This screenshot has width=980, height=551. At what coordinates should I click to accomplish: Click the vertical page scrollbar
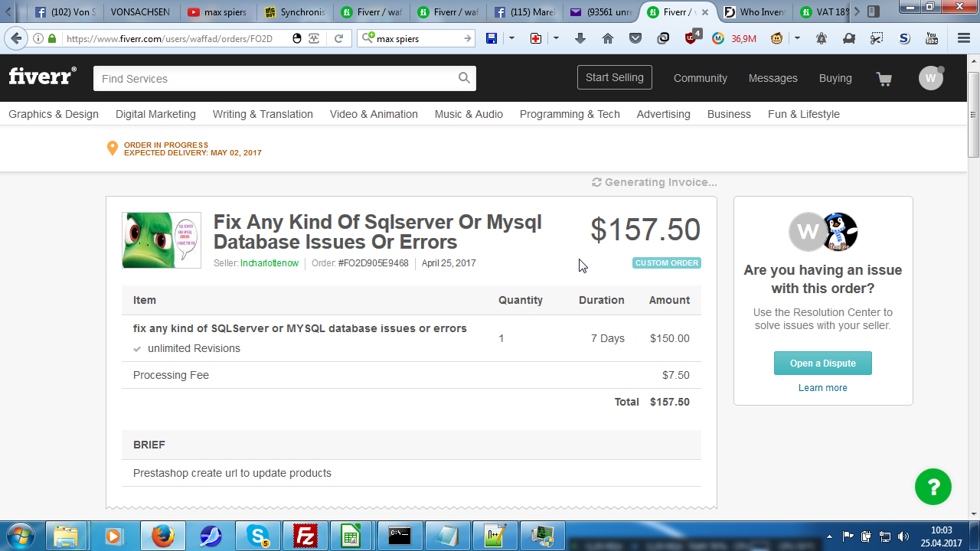pos(973,114)
